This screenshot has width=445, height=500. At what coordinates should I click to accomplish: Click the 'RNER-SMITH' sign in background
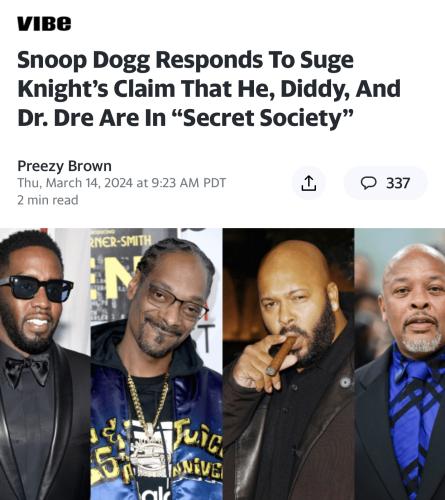pyautogui.click(x=121, y=242)
